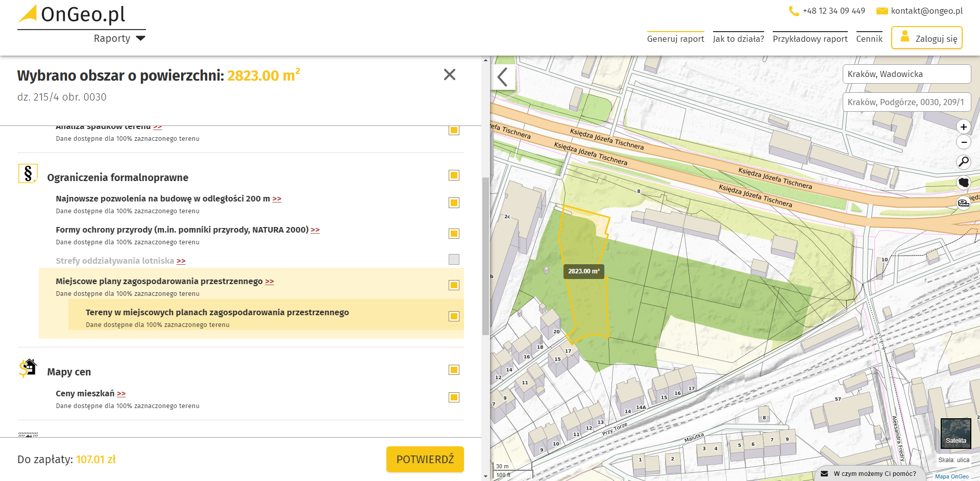Click the Zaloguj się button

coord(926,38)
